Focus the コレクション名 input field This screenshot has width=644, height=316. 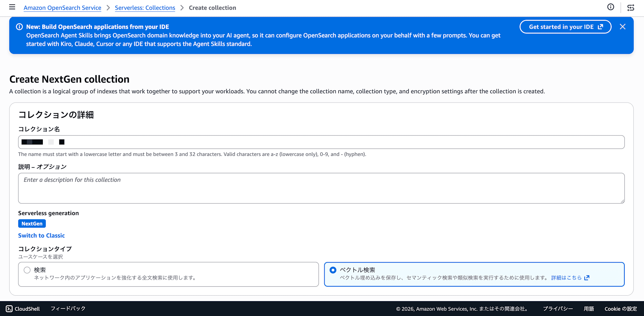[x=321, y=142]
